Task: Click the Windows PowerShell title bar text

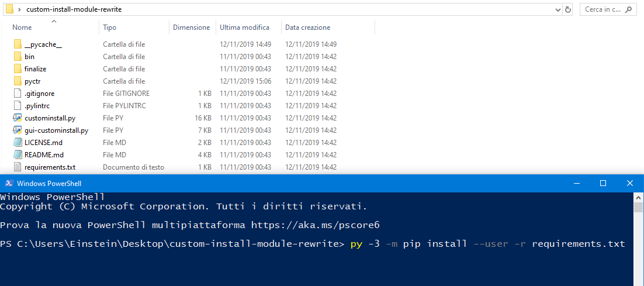Action: (x=49, y=183)
